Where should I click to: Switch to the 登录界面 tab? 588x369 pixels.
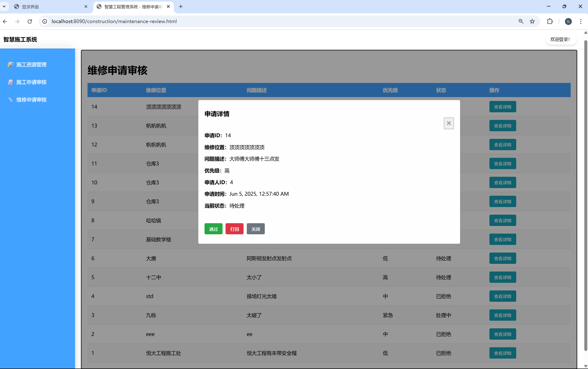click(49, 7)
